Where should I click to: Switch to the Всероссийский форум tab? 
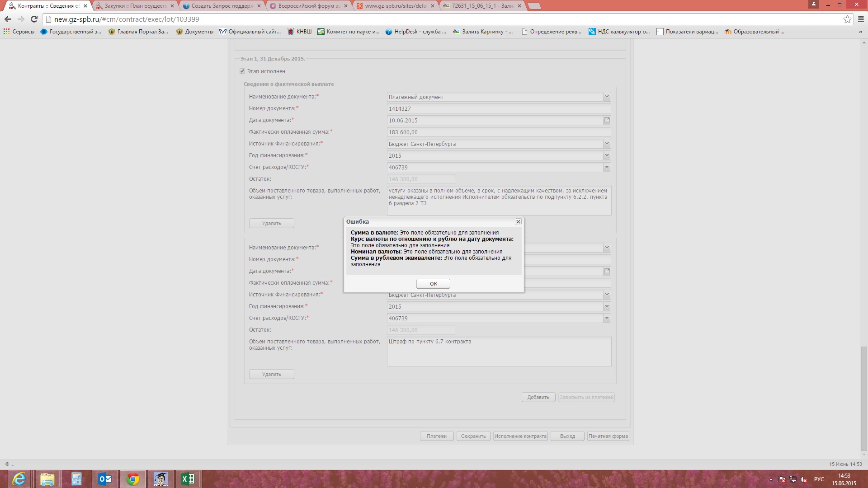coord(308,6)
